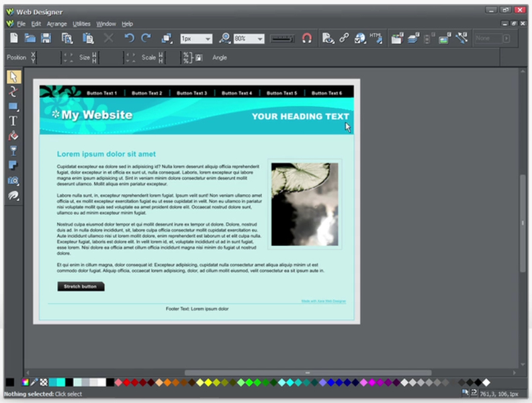Toggle the red magnet snapping button
Image resolution: width=532 pixels, height=403 pixels.
[x=307, y=39]
